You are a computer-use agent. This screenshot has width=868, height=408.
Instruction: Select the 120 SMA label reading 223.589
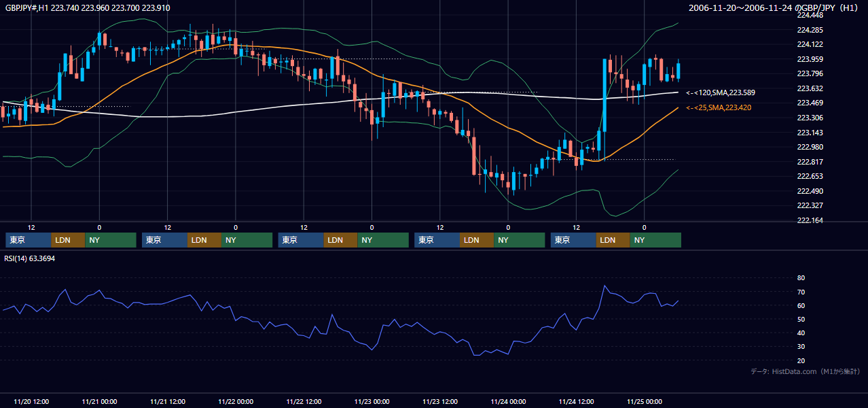[721, 92]
